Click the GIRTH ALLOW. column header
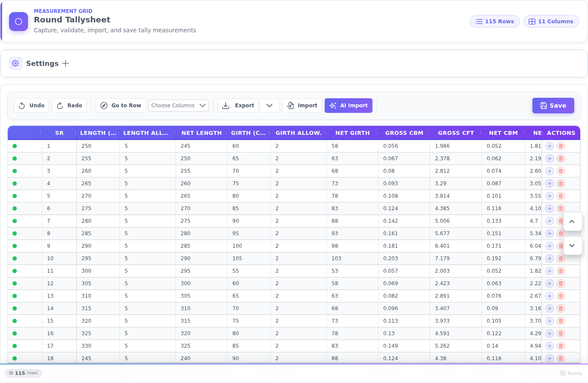Viewport: 588px width, 383px height. pos(299,133)
